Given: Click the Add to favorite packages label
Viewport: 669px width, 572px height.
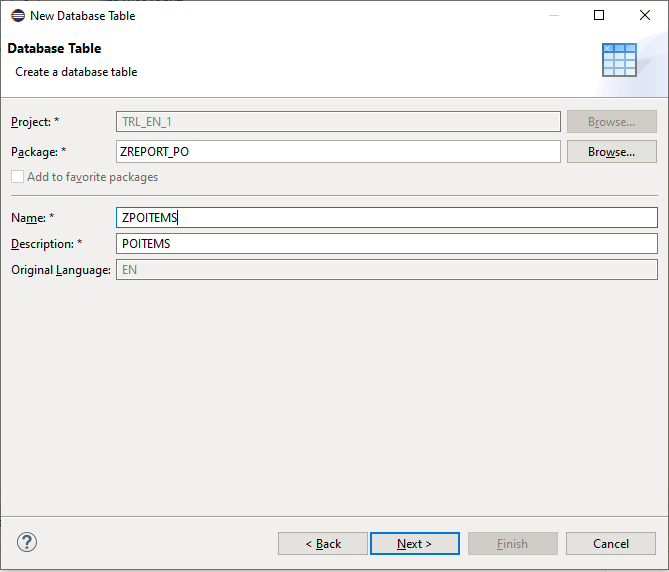Looking at the screenshot, I should click(x=93, y=177).
